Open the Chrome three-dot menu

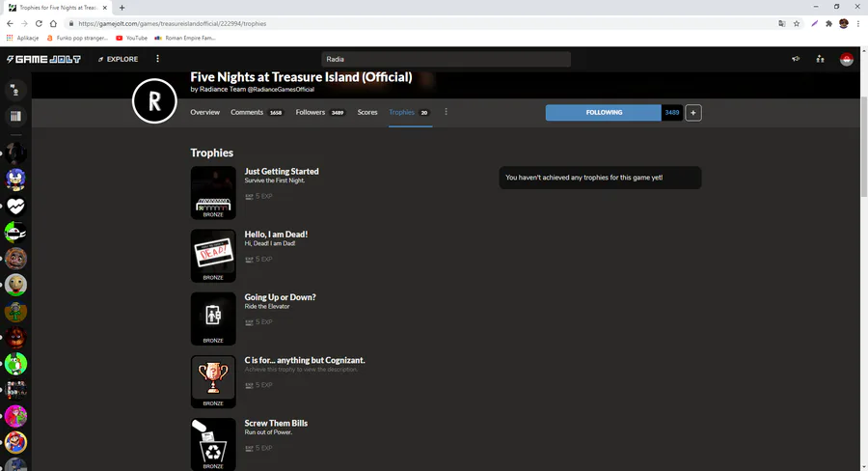858,24
